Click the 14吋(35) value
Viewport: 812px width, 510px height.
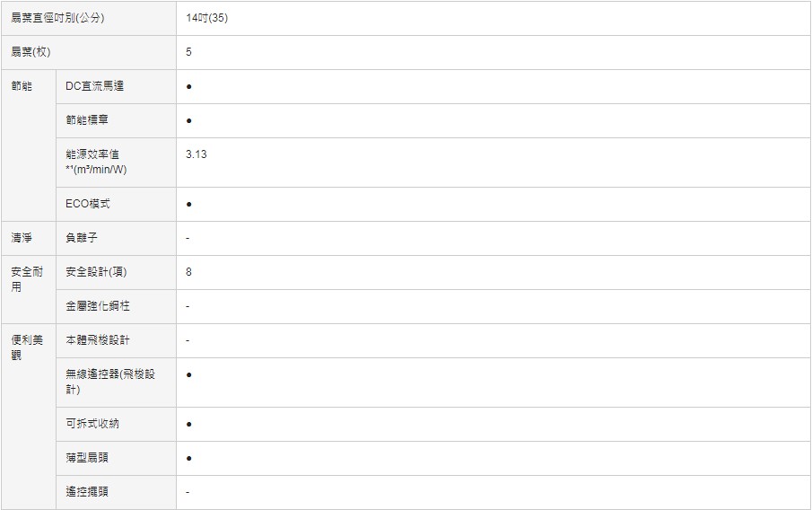[206, 18]
